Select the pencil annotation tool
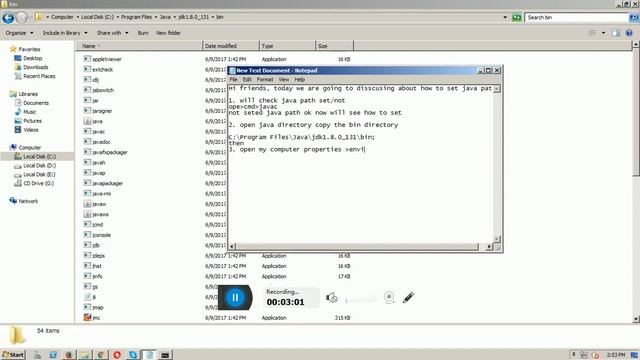Image resolution: width=640 pixels, height=360 pixels. (408, 297)
